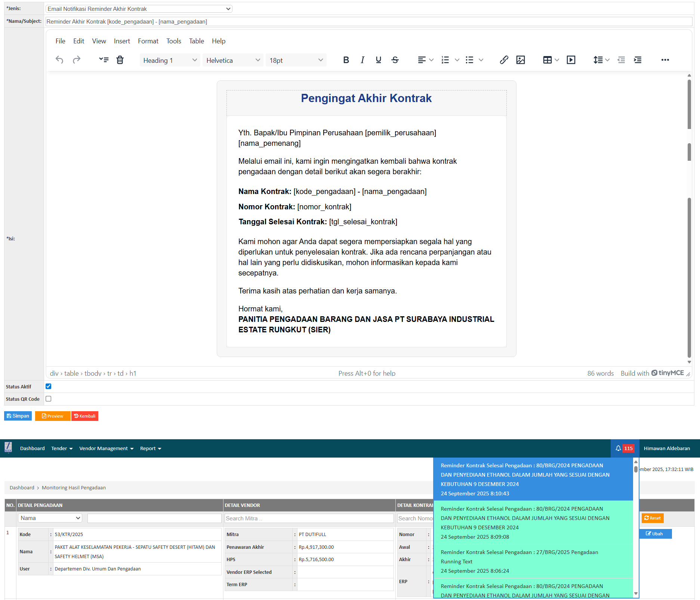Click the Nama/Subject input field
The width and height of the screenshot is (700, 600).
click(x=368, y=22)
